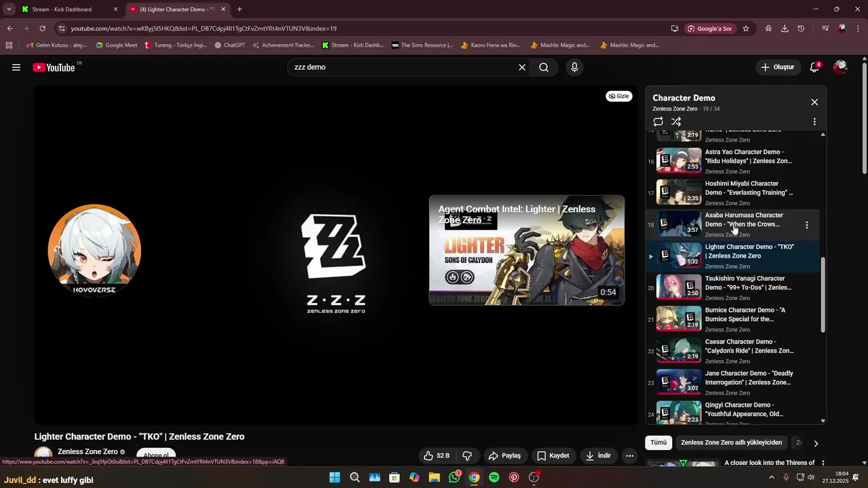Open The Sims Resource bookmark
This screenshot has height=488, width=868.
tap(422, 45)
